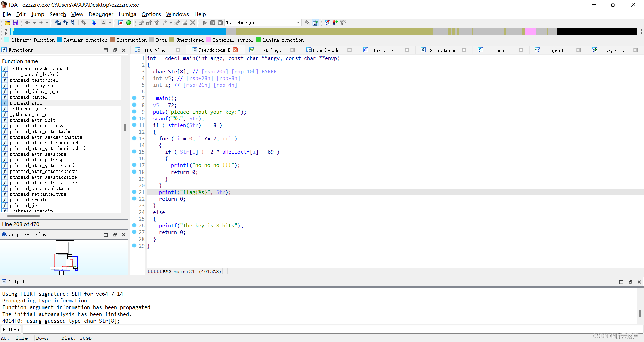Click the Regular function blue legend swatch

click(59, 40)
